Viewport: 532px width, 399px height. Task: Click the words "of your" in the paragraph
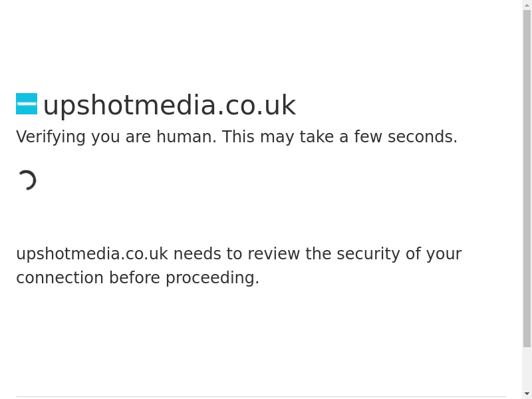[434, 254]
